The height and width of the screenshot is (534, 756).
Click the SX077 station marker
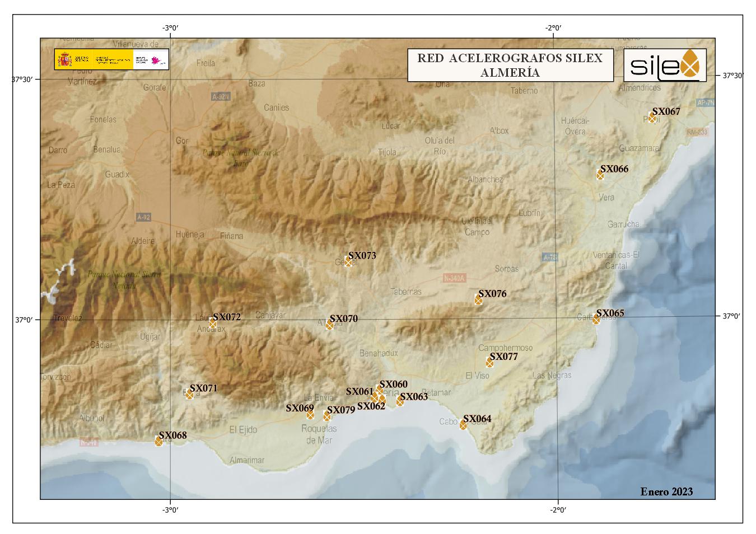(x=489, y=363)
